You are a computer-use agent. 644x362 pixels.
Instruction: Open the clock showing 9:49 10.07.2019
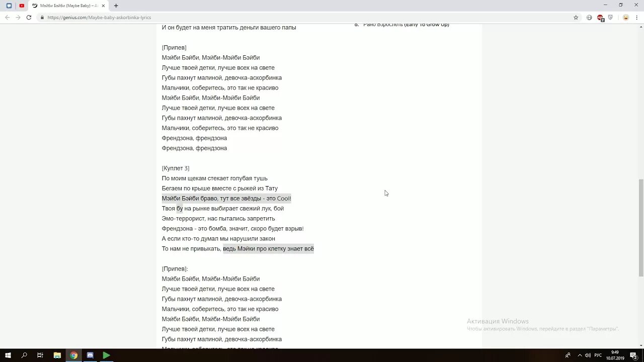[x=615, y=355]
